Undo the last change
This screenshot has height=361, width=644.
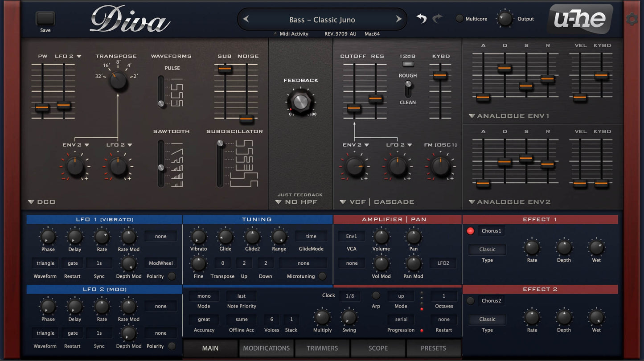tap(422, 18)
